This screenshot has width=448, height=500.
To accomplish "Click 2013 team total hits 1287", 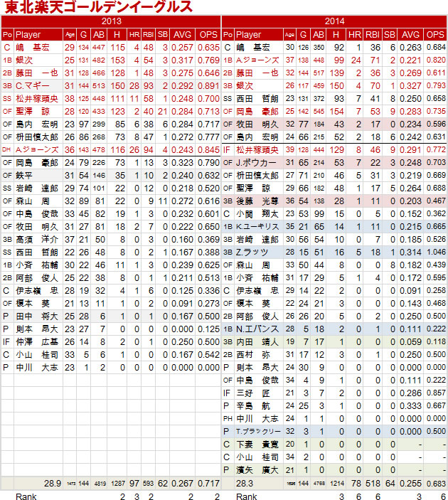I will coord(117,484).
